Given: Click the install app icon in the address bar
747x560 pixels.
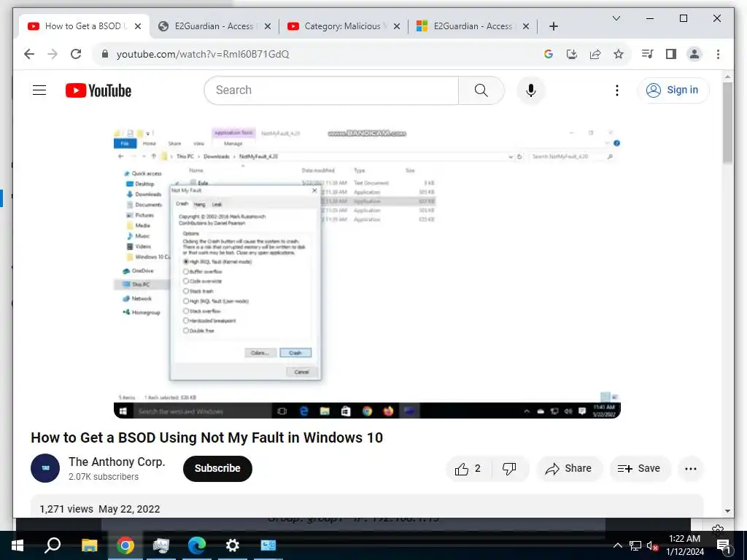Looking at the screenshot, I should pos(572,54).
